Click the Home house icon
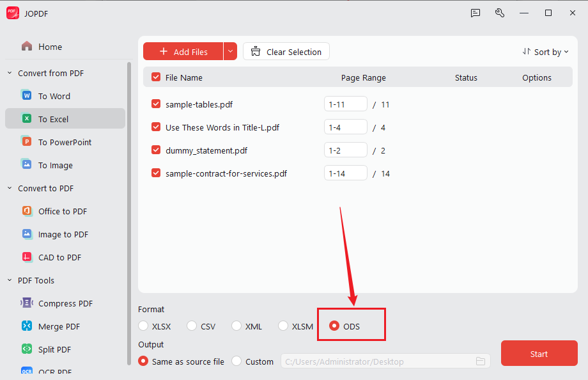 [27, 46]
